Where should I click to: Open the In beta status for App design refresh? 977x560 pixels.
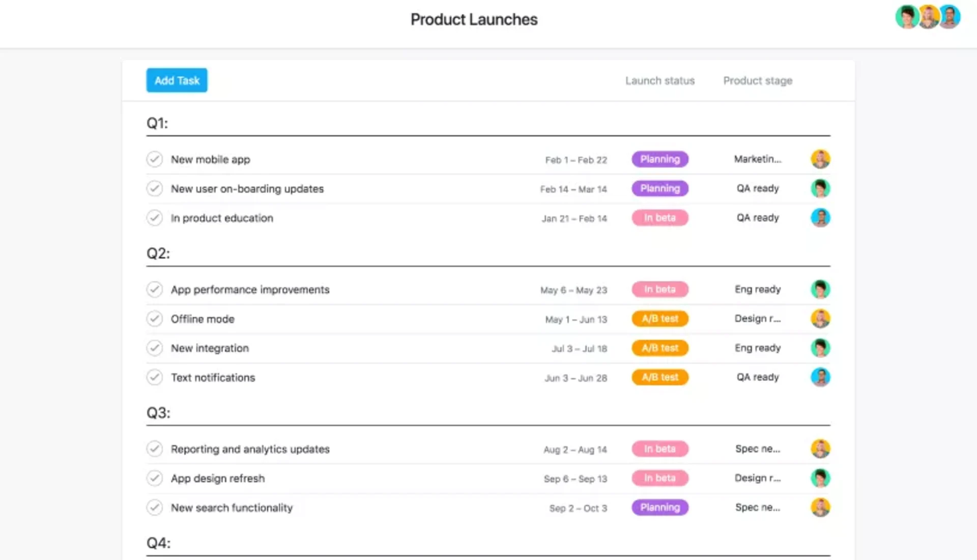click(659, 478)
